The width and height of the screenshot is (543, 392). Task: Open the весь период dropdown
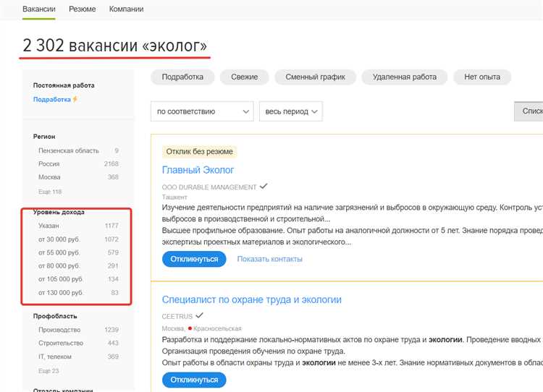point(291,111)
